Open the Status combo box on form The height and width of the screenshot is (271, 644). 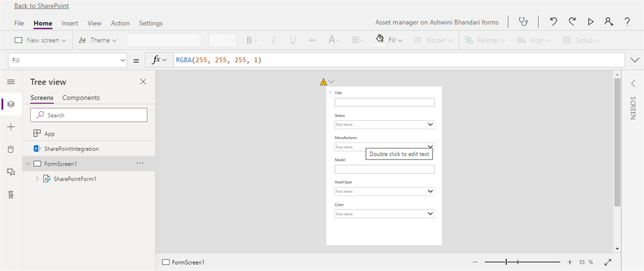384,124
